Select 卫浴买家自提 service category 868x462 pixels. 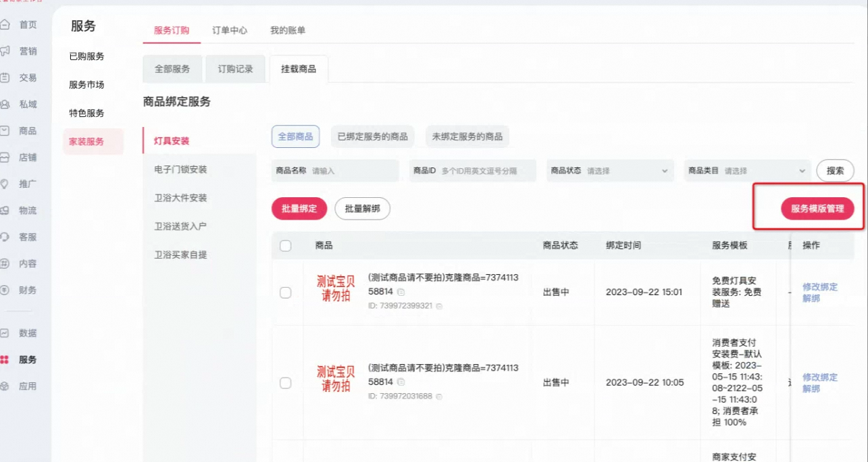pyautogui.click(x=180, y=255)
